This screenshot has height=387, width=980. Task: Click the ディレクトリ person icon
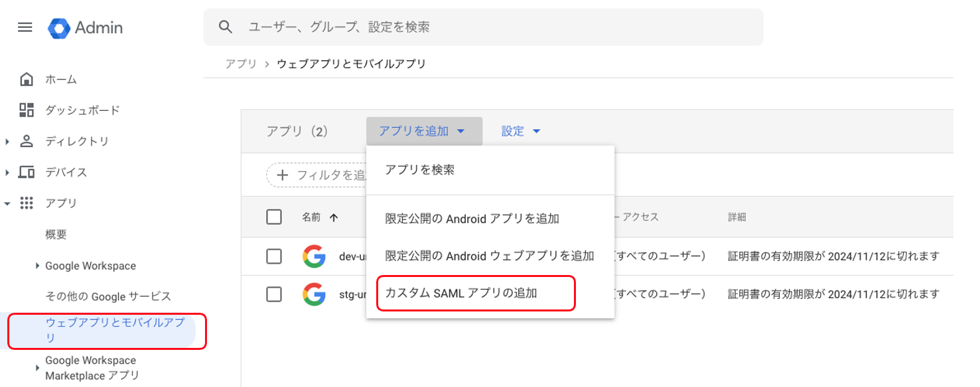coord(27,141)
